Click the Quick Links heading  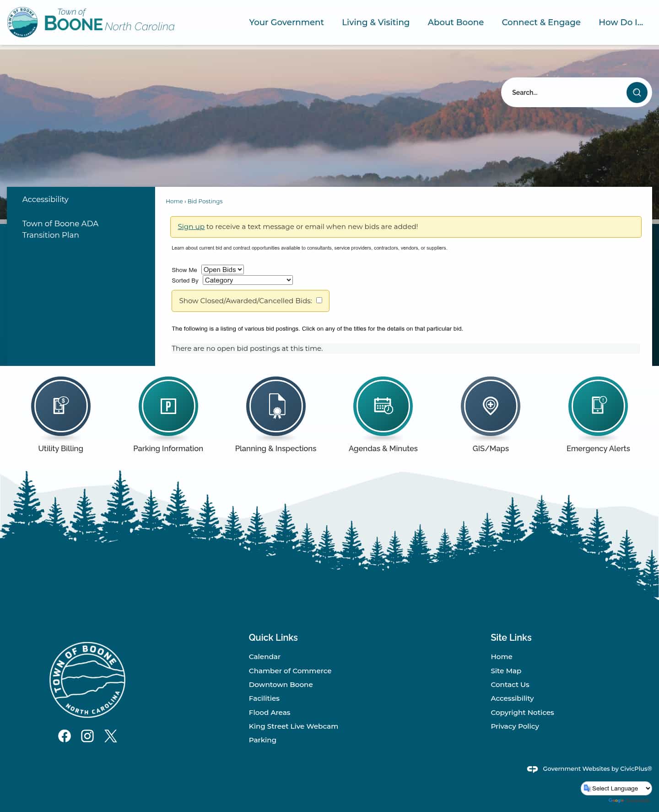[273, 638]
